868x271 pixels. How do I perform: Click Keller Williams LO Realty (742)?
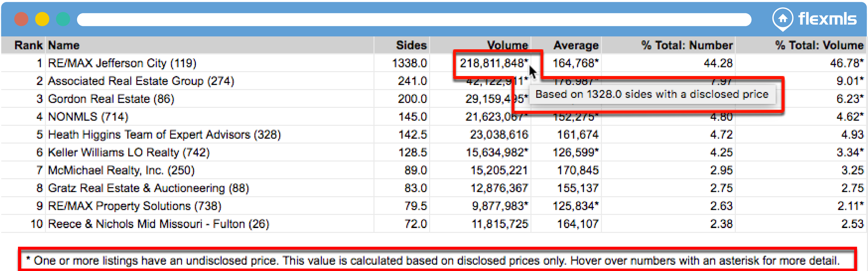click(129, 152)
